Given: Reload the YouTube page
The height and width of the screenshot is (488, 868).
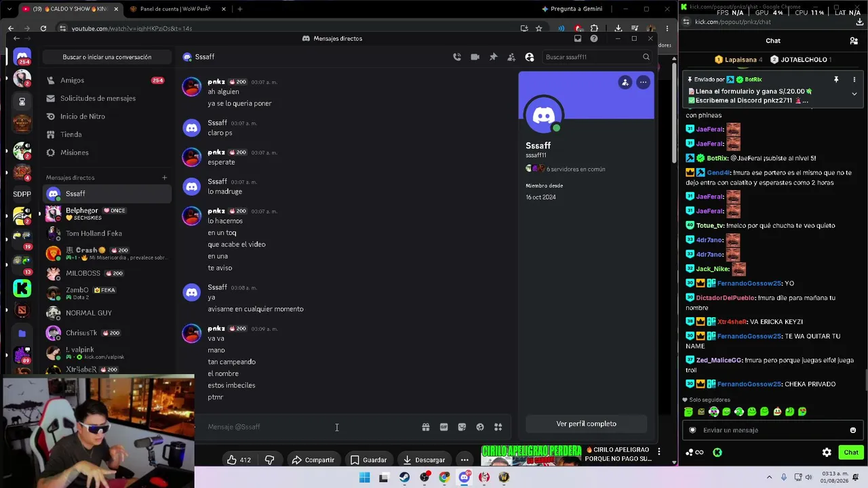Looking at the screenshot, I should pos(43,28).
